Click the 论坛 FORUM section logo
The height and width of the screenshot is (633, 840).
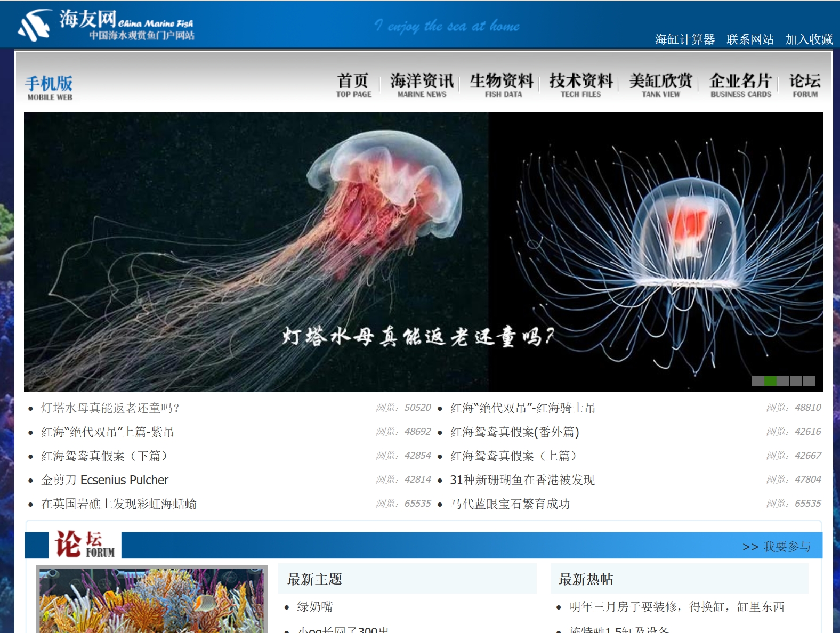85,545
